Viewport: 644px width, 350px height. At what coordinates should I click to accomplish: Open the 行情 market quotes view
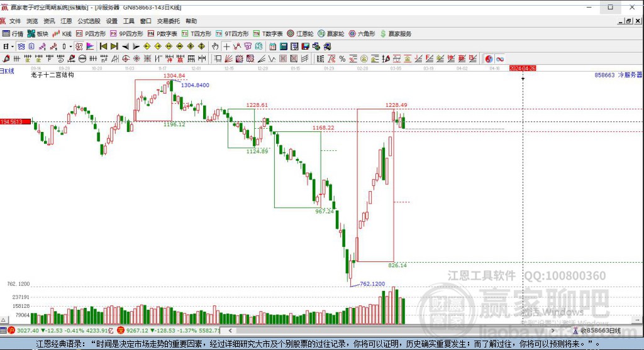[x=13, y=34]
